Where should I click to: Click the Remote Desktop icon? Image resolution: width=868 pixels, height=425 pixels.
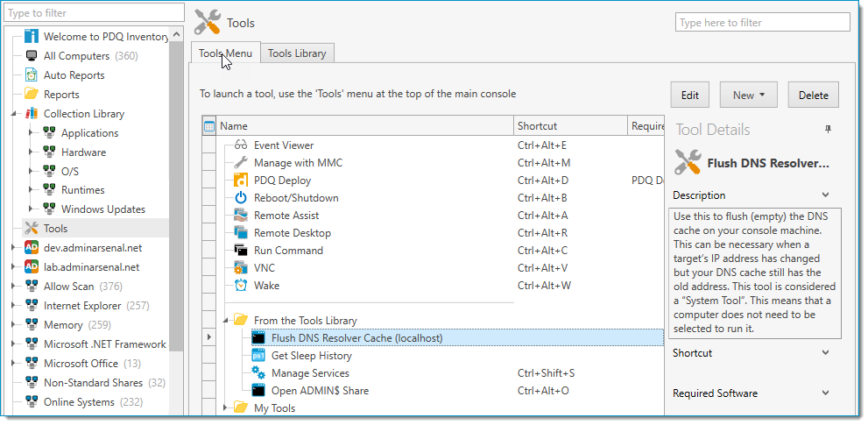(241, 233)
